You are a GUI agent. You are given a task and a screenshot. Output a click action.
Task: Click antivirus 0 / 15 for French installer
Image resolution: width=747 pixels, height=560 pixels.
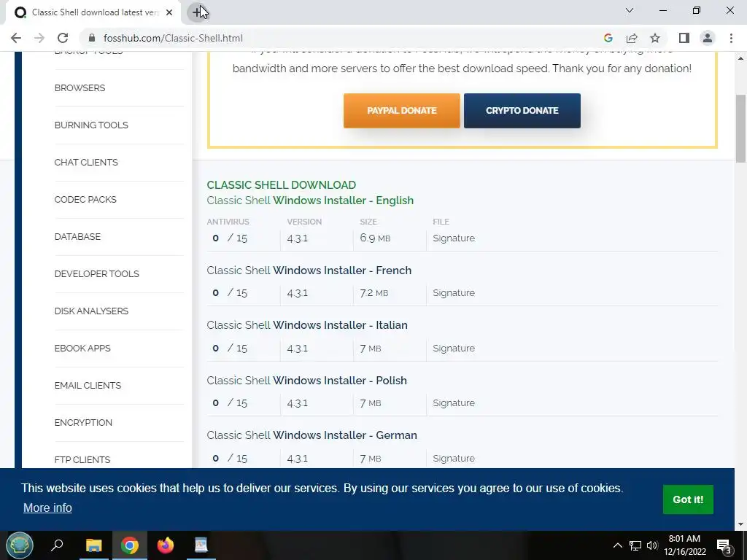coord(230,293)
